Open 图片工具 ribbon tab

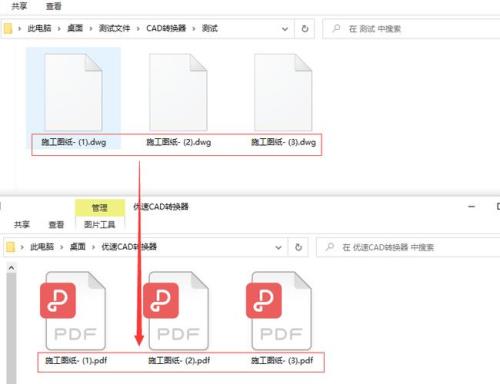click(x=100, y=225)
